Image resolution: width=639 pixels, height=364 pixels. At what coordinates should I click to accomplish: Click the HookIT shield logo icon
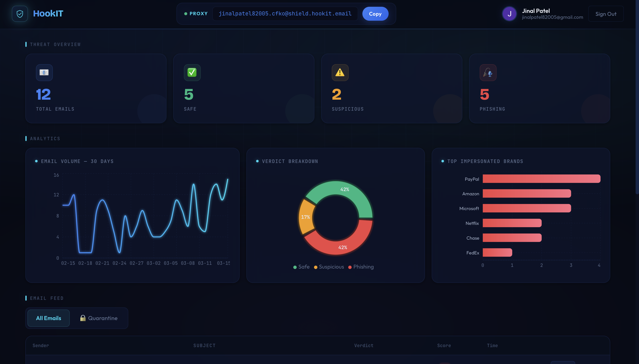tap(20, 14)
